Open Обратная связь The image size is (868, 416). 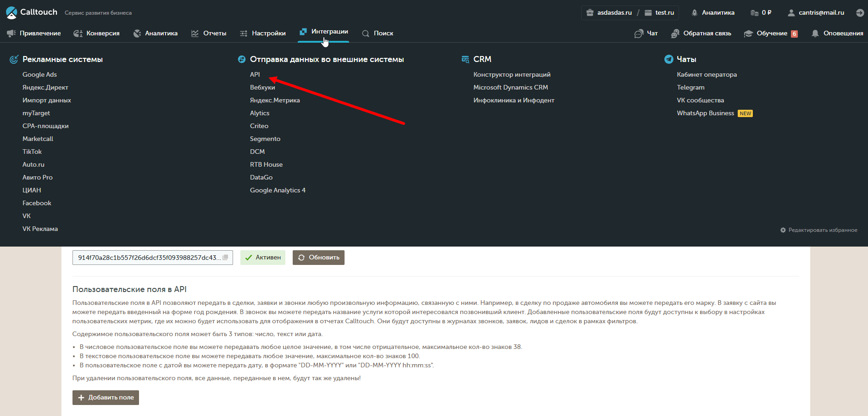point(701,33)
